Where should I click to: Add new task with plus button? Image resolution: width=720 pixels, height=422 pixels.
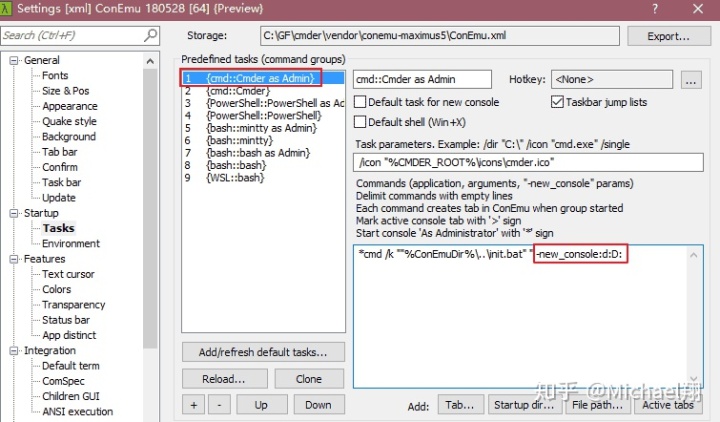[194, 405]
